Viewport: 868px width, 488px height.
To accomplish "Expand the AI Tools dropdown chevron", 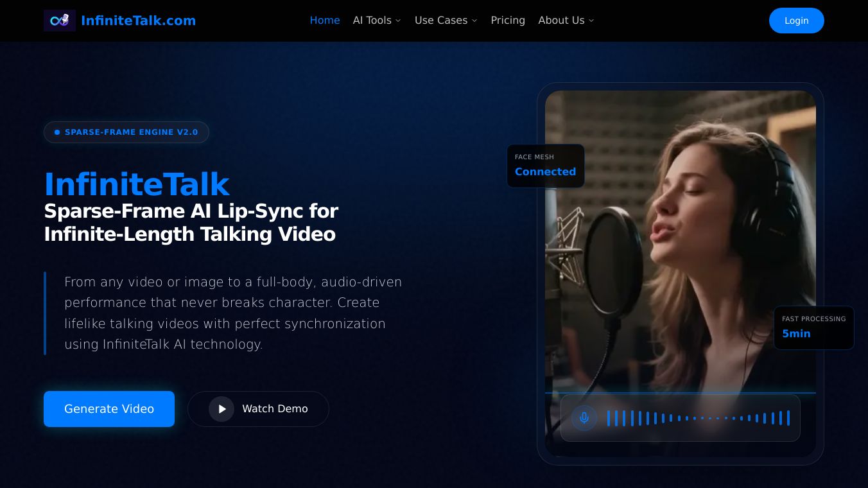I will point(398,21).
